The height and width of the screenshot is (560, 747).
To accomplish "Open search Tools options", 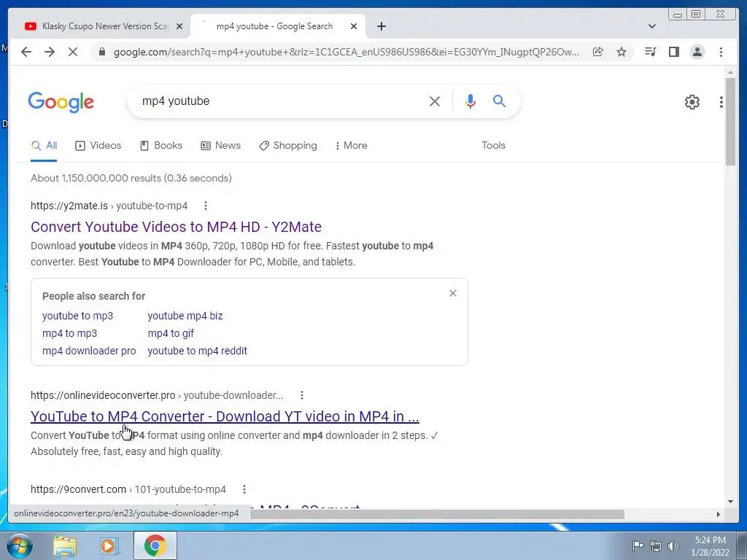I will 493,146.
